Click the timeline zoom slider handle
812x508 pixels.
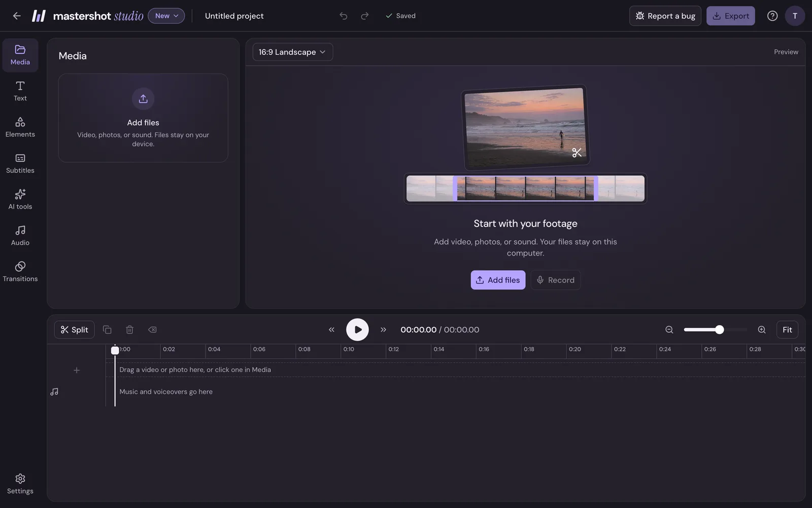(719, 330)
